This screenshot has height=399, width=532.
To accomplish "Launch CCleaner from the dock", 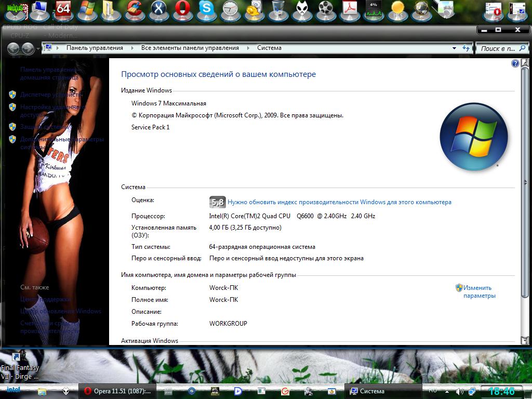I will [135, 10].
